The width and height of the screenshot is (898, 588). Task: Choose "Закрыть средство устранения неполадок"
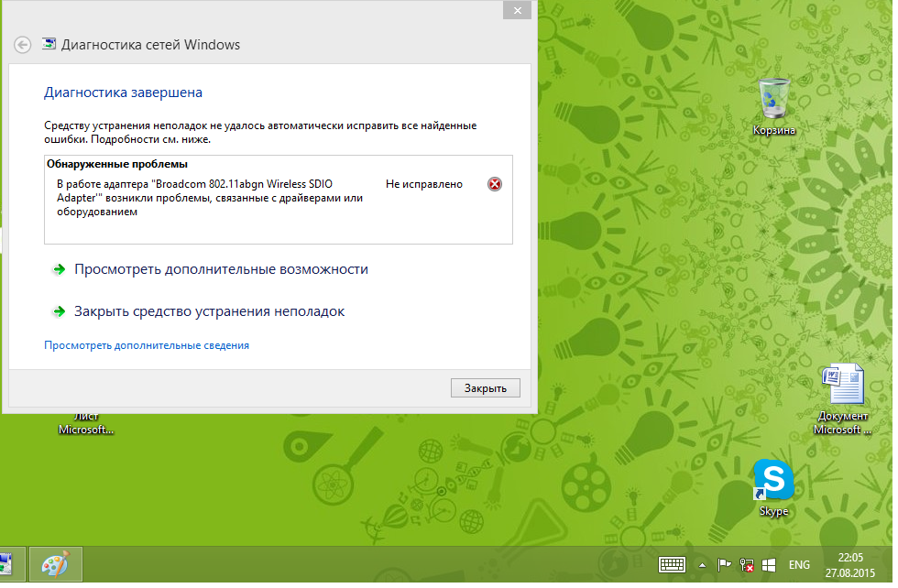(x=209, y=311)
